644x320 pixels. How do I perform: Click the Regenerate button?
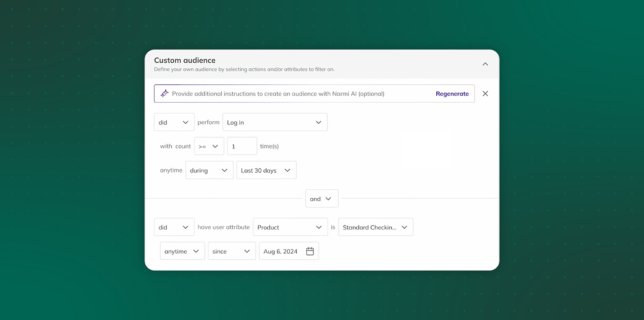click(452, 94)
